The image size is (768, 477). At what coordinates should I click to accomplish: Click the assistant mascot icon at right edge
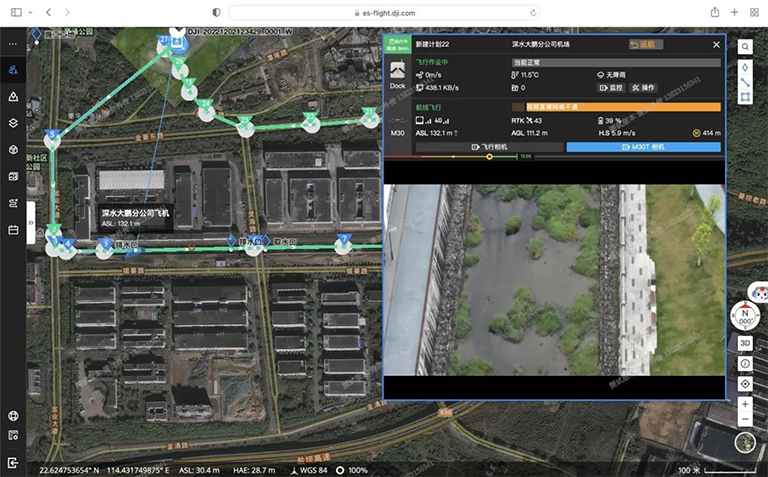(x=759, y=292)
